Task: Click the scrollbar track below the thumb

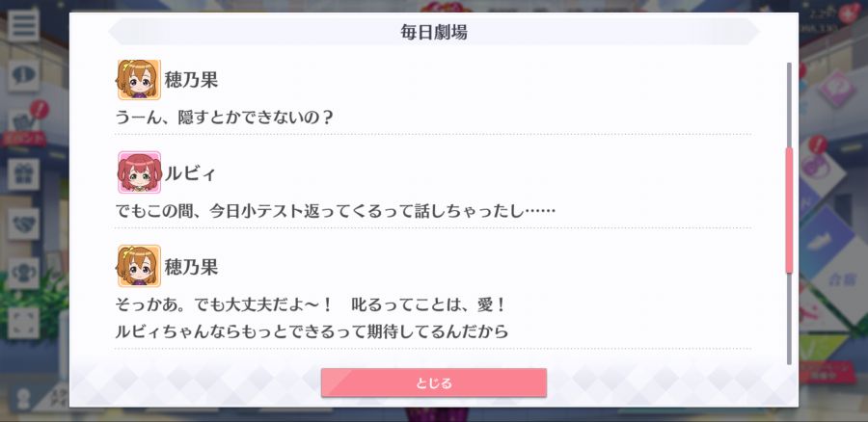Action: 789,319
